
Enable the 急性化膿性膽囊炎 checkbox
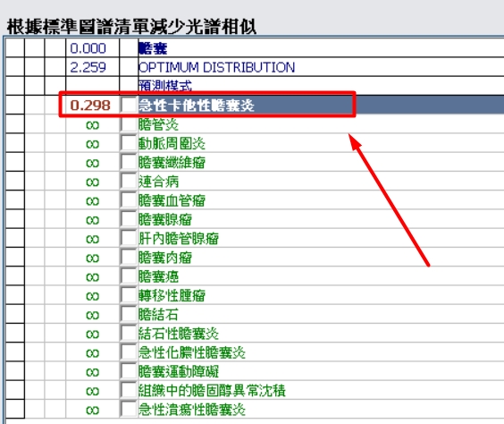click(x=129, y=352)
